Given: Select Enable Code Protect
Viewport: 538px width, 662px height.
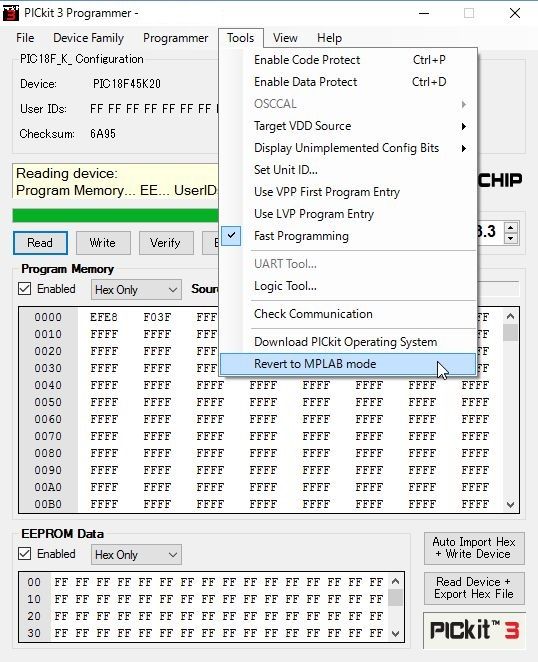Looking at the screenshot, I should [x=348, y=60].
